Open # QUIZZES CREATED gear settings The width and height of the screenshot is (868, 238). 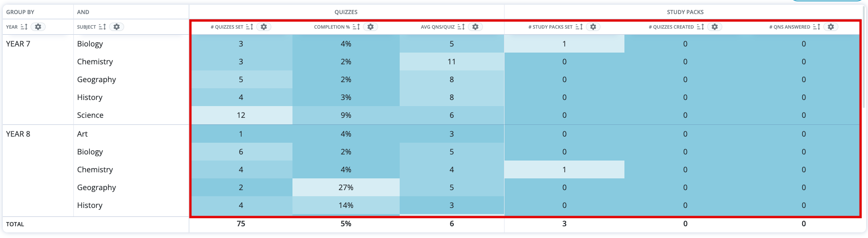tap(715, 27)
